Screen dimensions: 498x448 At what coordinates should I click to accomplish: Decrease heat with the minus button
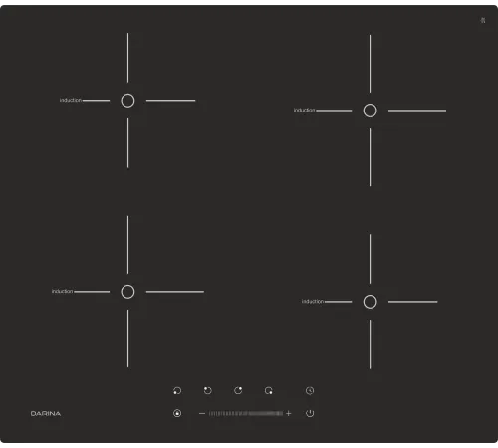coord(202,413)
